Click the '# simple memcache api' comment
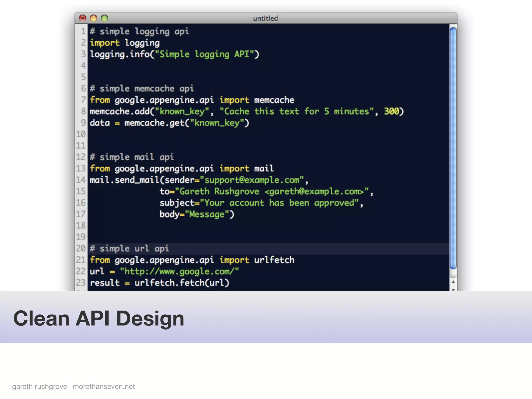Screen dimensions: 532x399 (x=142, y=89)
